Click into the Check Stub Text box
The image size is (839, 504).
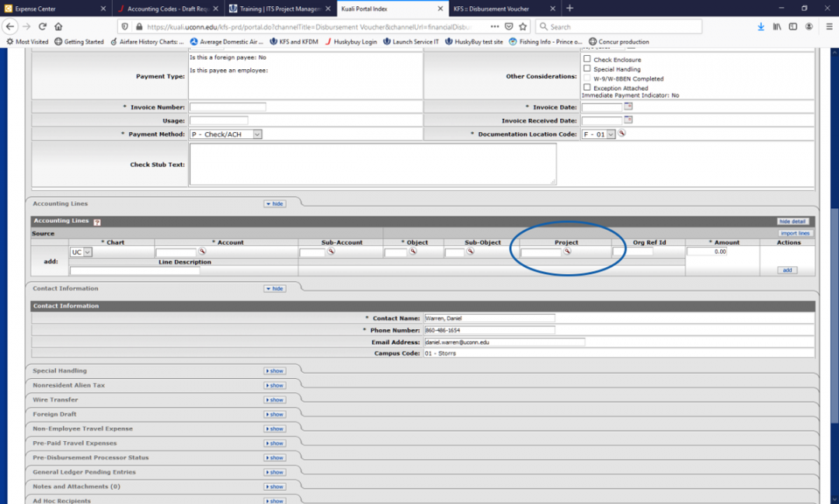(x=373, y=164)
